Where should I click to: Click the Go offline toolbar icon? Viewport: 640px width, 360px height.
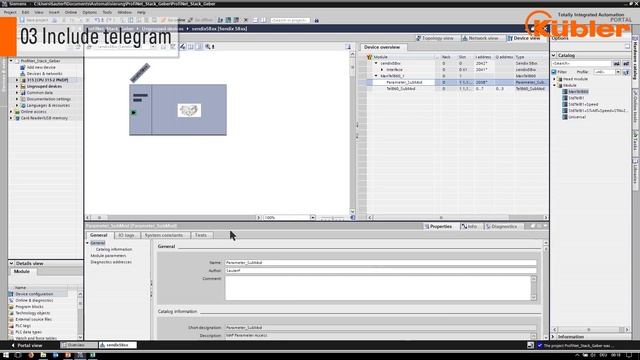[x=190, y=20]
